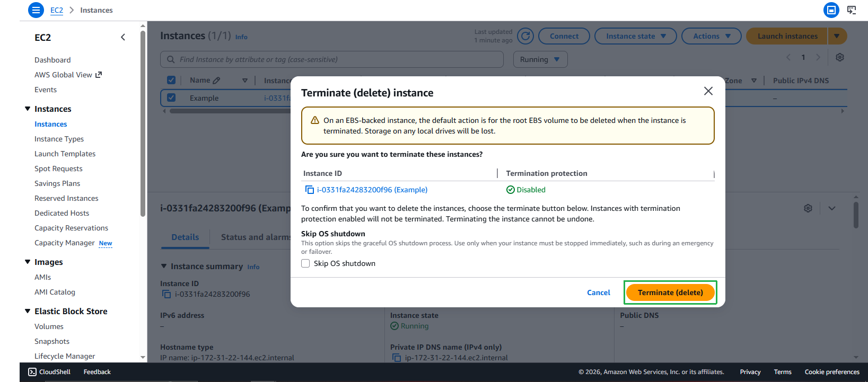Viewport: 868px width, 382px height.
Task: Open the hamburger navigation menu icon
Action: [x=36, y=10]
